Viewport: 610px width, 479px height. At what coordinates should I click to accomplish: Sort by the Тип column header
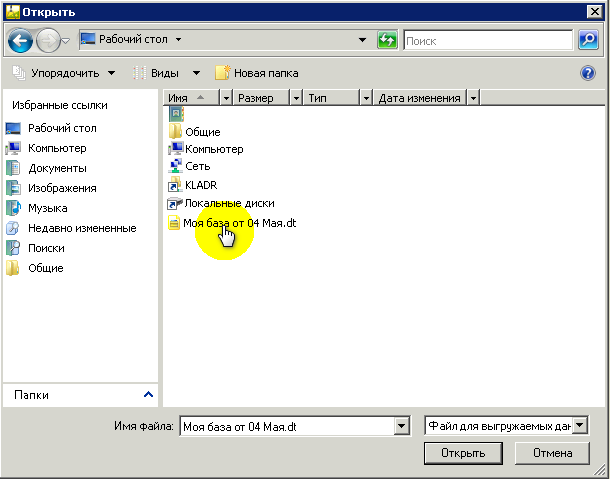pos(332,98)
